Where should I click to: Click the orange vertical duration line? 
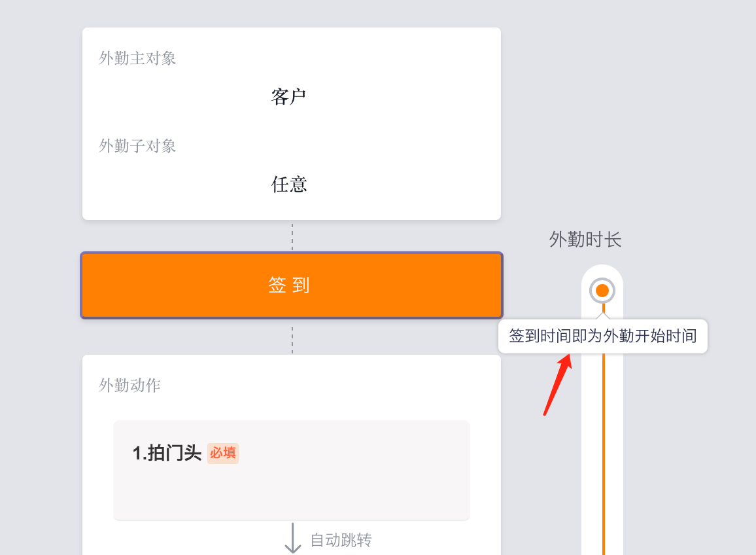click(603, 454)
